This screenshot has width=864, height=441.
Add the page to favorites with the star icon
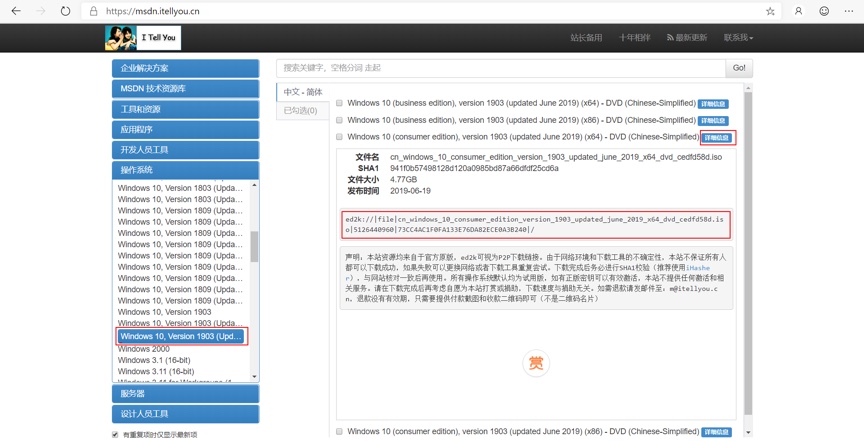tap(770, 11)
